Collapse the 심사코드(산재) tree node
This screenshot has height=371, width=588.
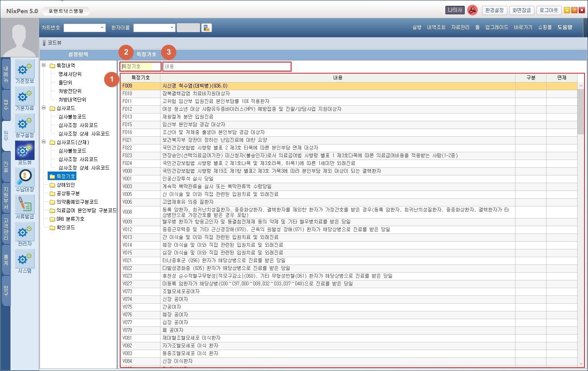point(44,142)
